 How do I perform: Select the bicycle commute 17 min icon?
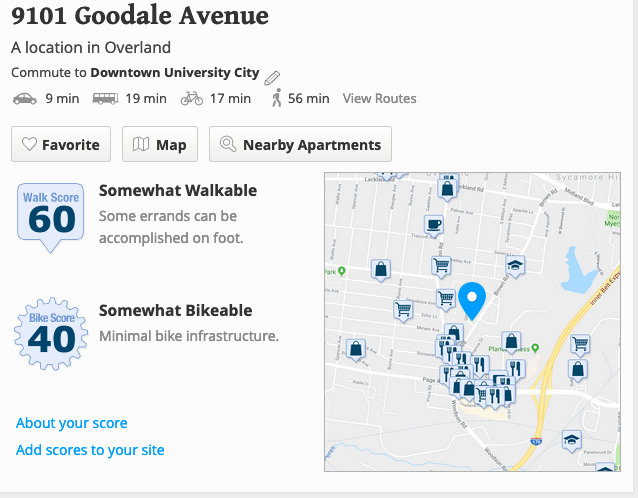tap(192, 98)
